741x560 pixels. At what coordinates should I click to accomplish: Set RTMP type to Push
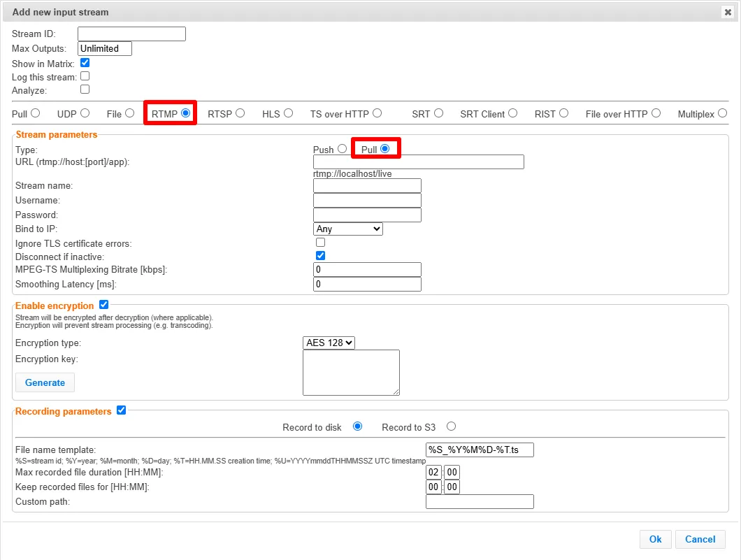tap(342, 149)
